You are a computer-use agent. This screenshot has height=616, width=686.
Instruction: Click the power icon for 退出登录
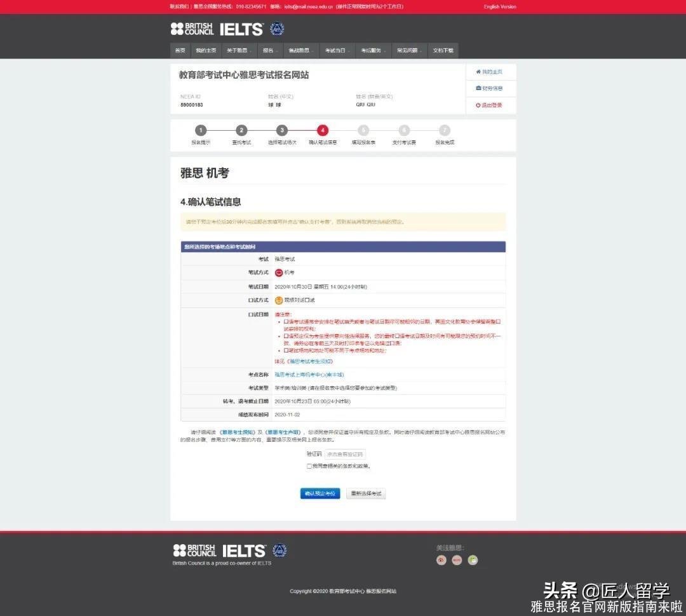pos(478,105)
